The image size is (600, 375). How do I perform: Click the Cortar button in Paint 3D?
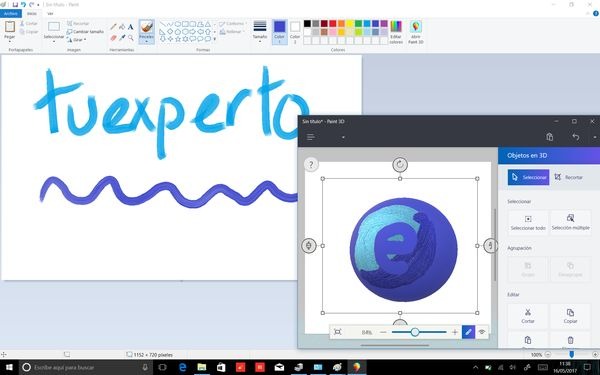point(528,316)
